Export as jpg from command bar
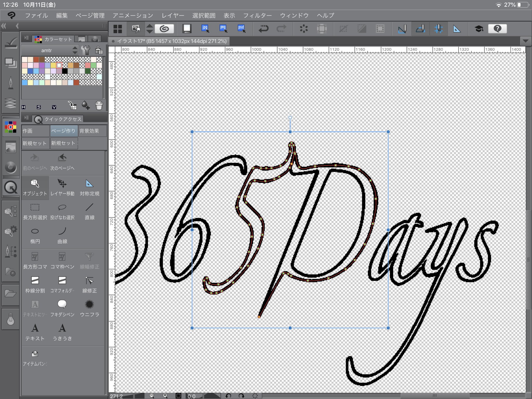The height and width of the screenshot is (399, 532). (205, 29)
